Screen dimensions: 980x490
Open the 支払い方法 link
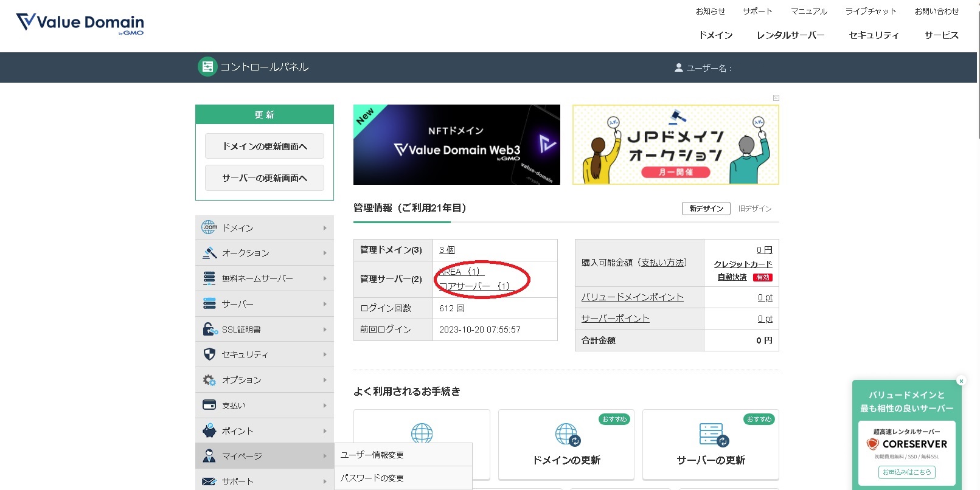[662, 263]
